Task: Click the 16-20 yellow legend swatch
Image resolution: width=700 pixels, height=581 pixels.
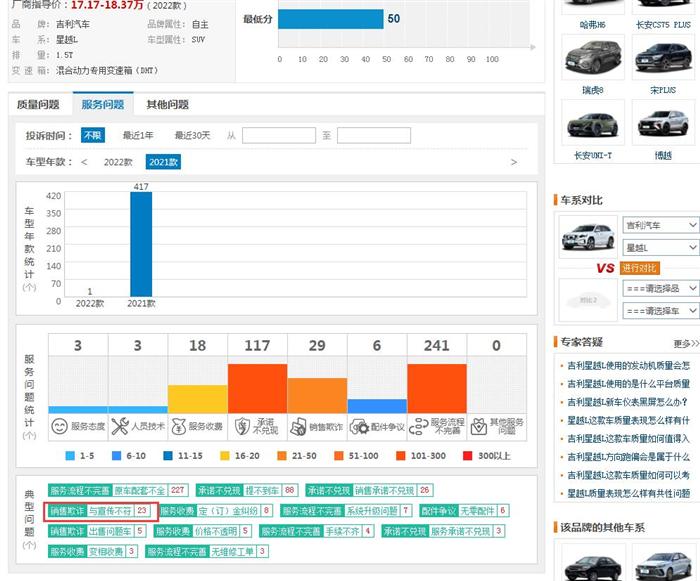Action: tap(225, 456)
